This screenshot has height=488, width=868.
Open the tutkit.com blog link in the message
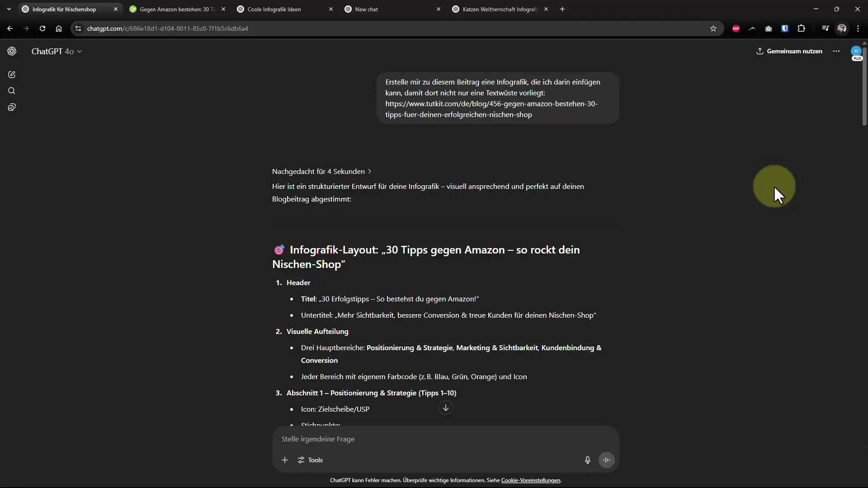click(491, 109)
